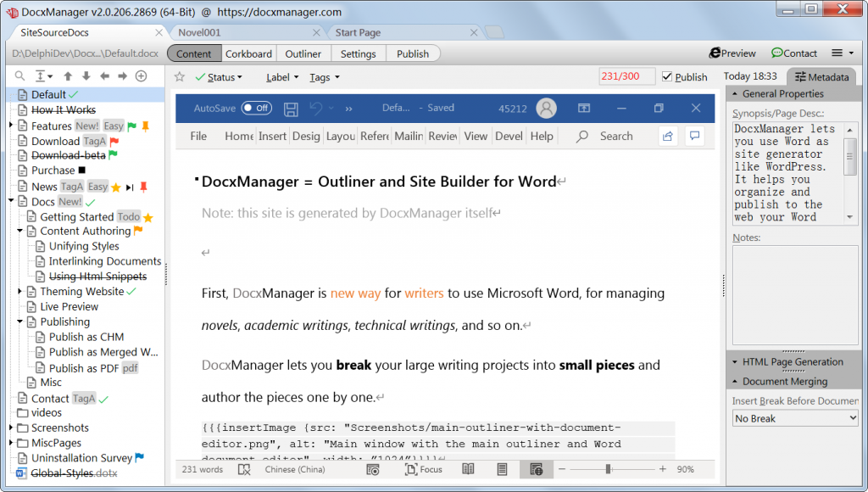Switch to the Corkboard tab
This screenshot has height=492, width=868.
pyautogui.click(x=248, y=53)
